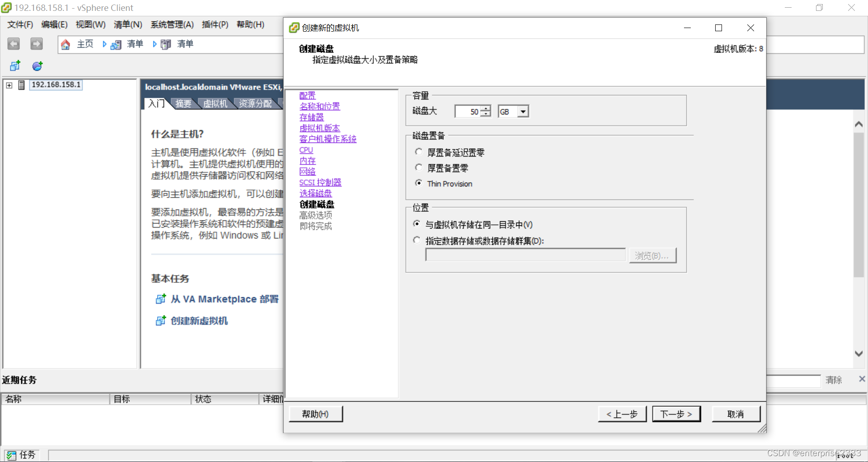Click scroll down arrow in the main panel
This screenshot has height=462, width=868.
pyautogui.click(x=859, y=354)
